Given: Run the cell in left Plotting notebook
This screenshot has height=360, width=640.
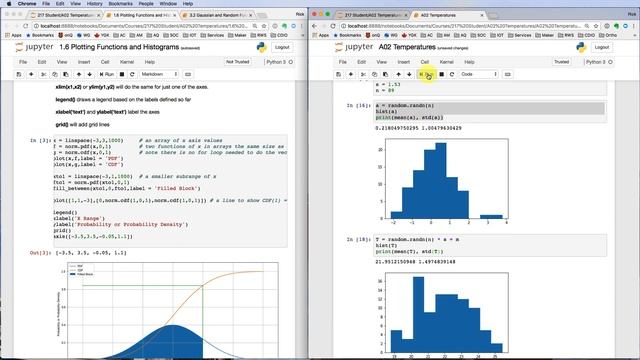Looking at the screenshot, I should 107,74.
